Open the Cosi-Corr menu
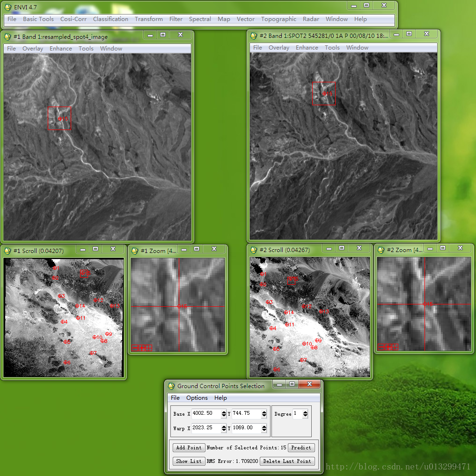The image size is (476, 476). click(x=73, y=19)
